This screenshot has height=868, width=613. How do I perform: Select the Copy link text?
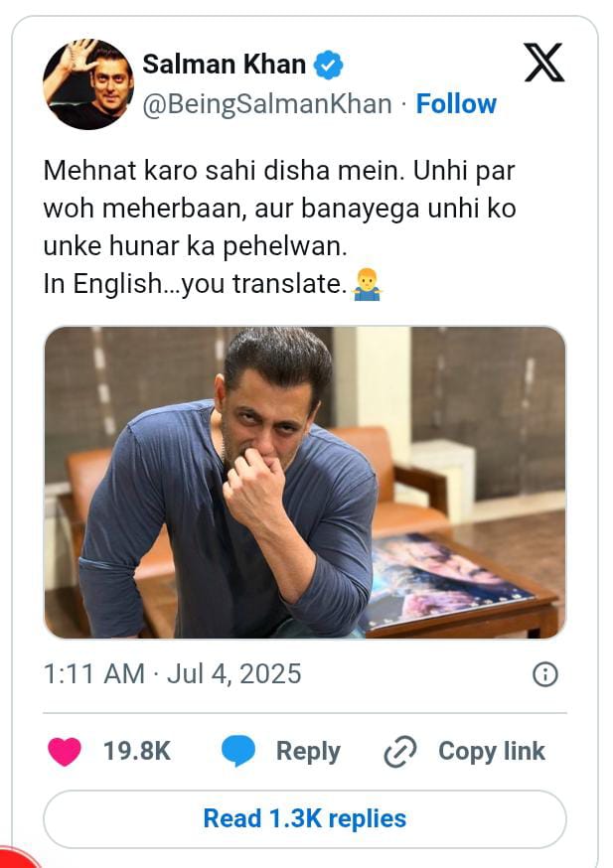click(x=491, y=752)
